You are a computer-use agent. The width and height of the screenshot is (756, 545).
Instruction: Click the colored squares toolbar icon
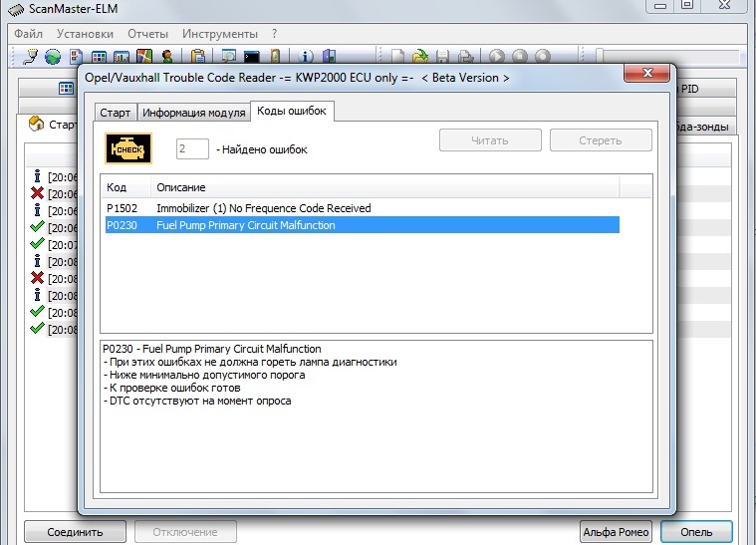[144, 57]
